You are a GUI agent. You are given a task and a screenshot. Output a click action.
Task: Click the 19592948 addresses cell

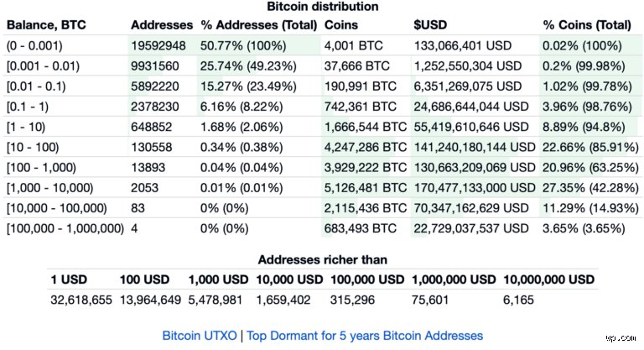(x=158, y=45)
